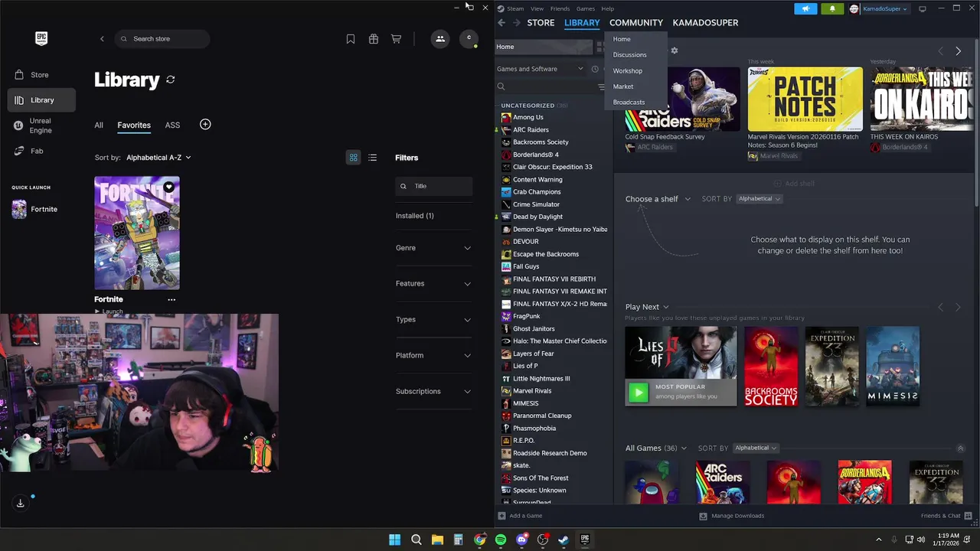This screenshot has height=551, width=980.
Task: Open Unreal Engine in Epic sidebar
Action: (41, 126)
